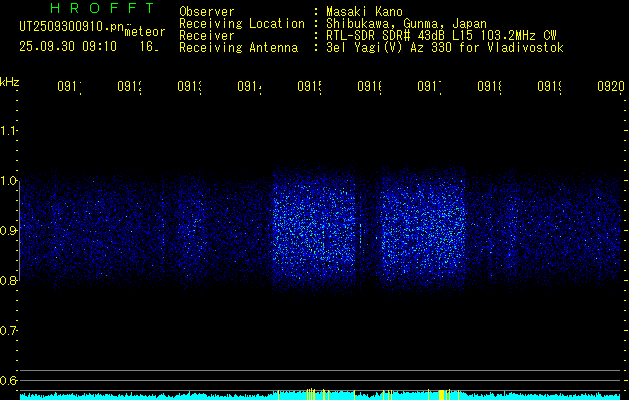Click observer name Masaki Kano
Image resolution: width=629 pixels, height=400 pixels.
pos(364,12)
